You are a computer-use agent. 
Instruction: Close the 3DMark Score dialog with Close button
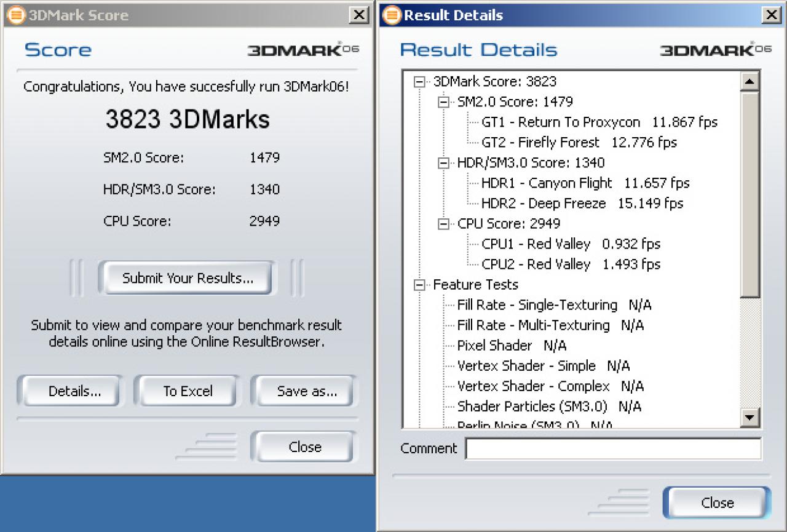point(304,447)
